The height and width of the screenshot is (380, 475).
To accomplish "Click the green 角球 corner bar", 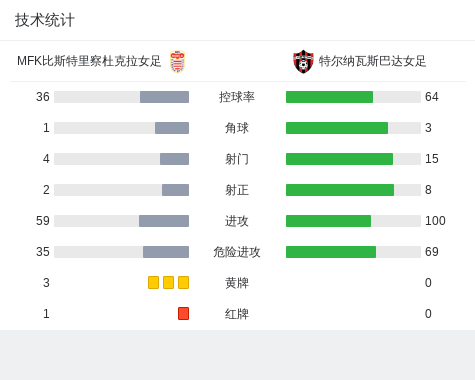I will tap(337, 128).
